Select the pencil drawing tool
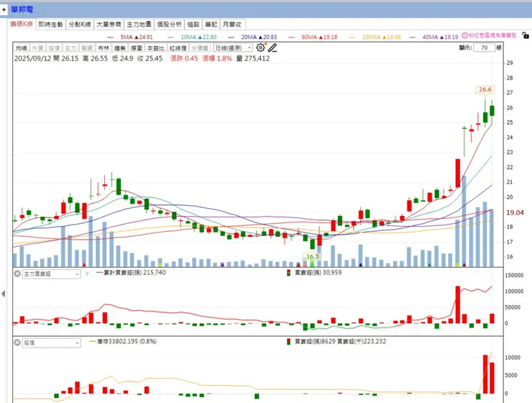 (272, 48)
